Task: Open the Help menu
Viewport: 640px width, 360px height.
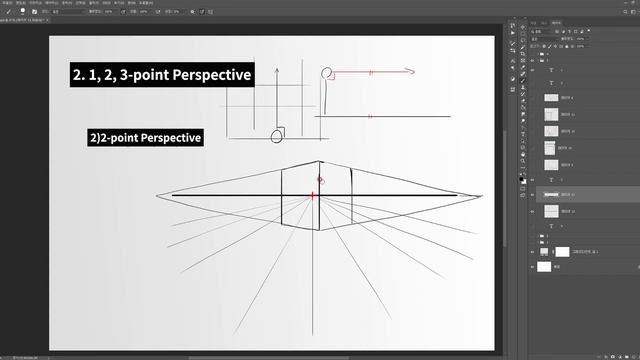Action: 146,3
